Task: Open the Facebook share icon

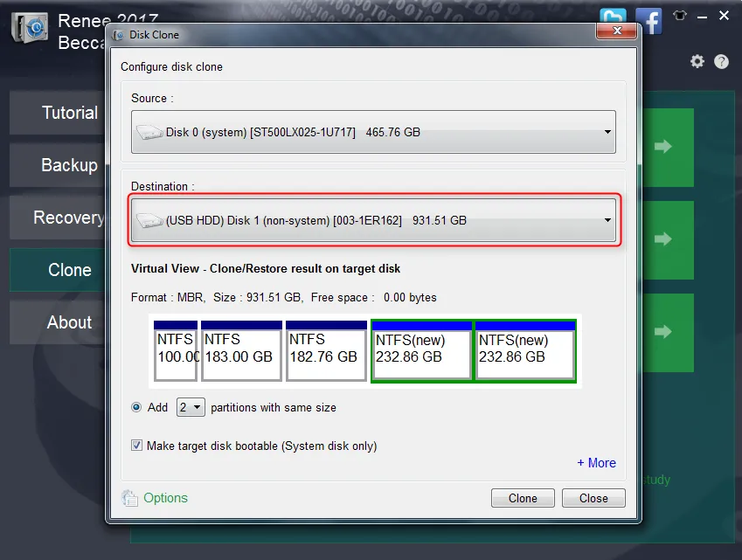Action: coord(648,21)
